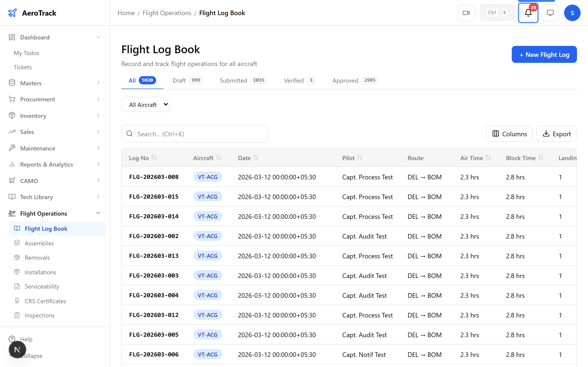588x367 pixels.
Task: Open the Flight Operations breadcrumb link
Action: tap(167, 13)
